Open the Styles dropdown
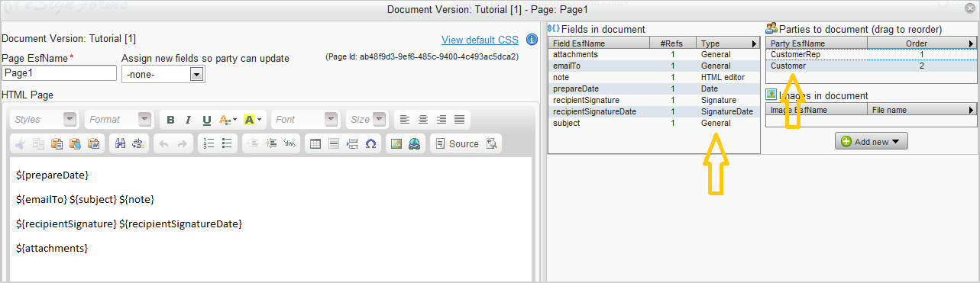The image size is (980, 283). 45,120
